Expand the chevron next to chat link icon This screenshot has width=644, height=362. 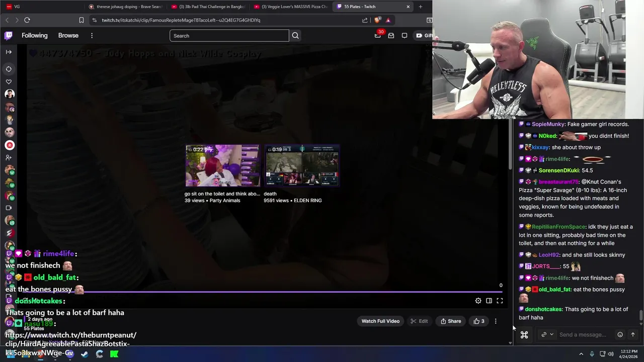[551, 334]
